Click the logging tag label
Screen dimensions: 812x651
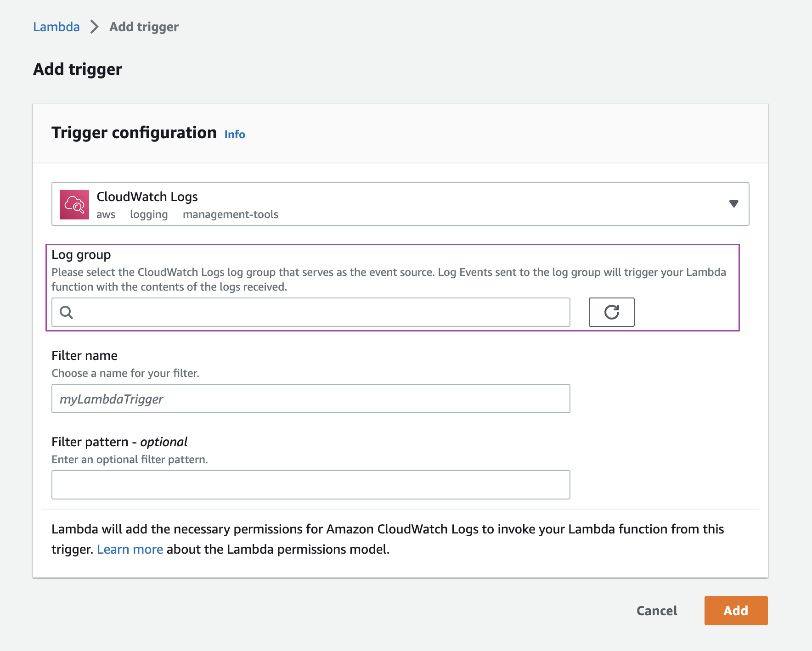(x=148, y=214)
